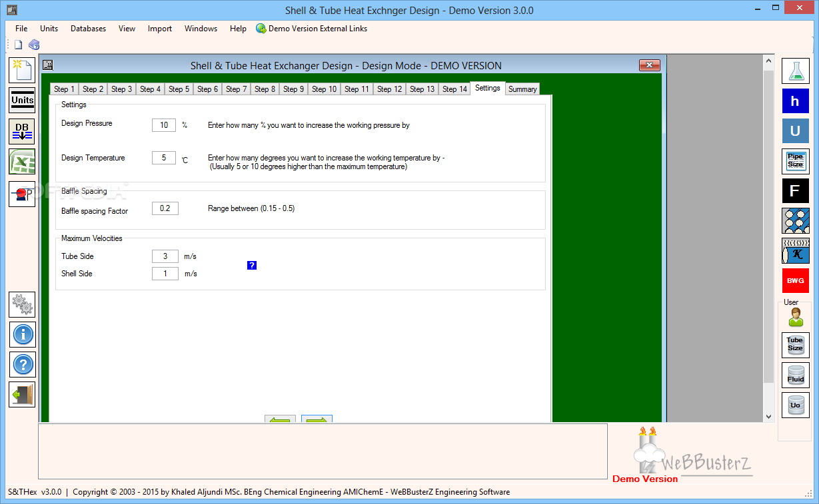Open the 'U' overall coefficient tool
819x504 pixels.
tap(795, 131)
